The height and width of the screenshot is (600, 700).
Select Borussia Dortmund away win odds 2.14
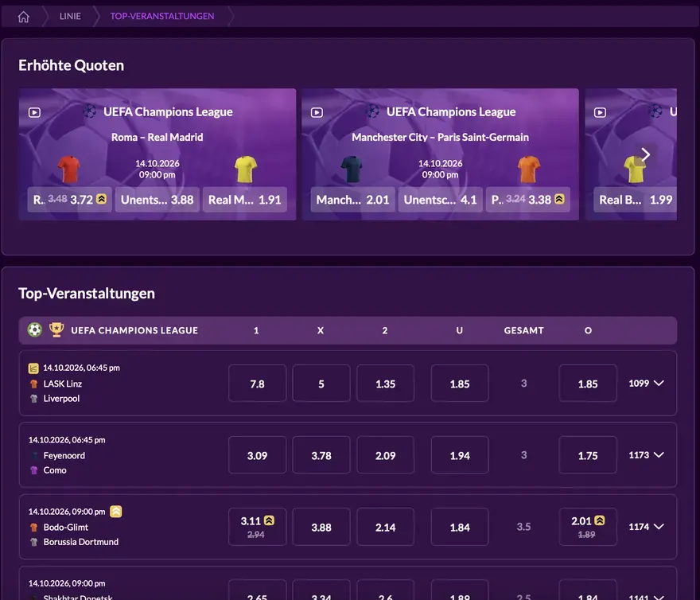click(x=385, y=527)
